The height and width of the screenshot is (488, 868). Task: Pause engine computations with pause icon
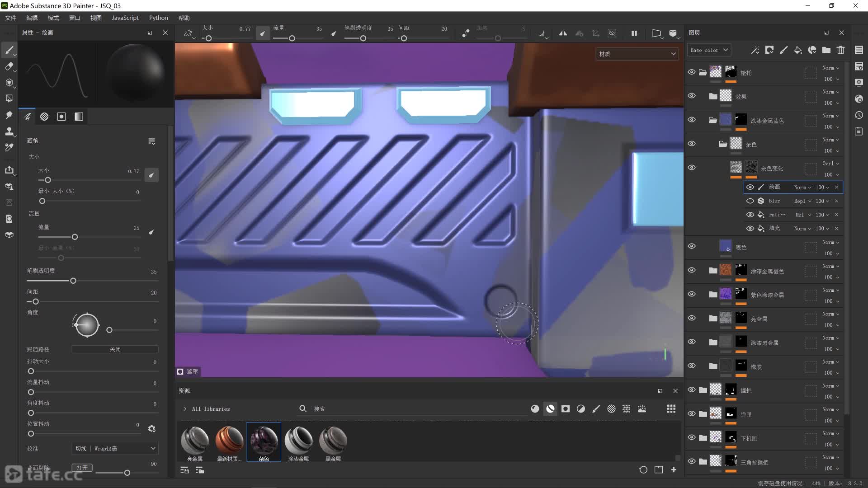(x=634, y=33)
